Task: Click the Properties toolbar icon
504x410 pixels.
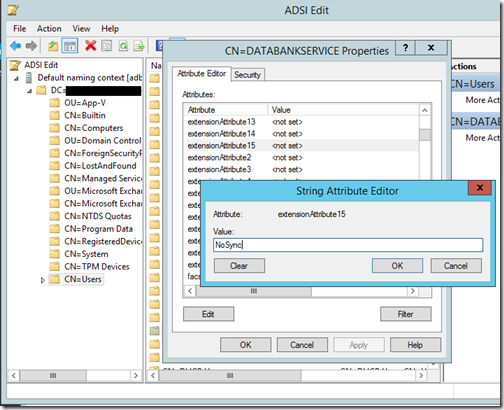Action: click(107, 46)
